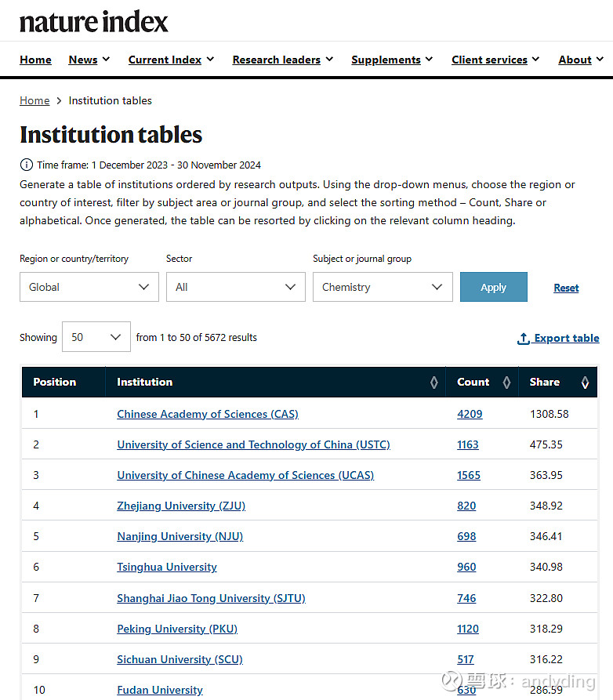Screen dimensions: 613x700
Task: Click Zhejiang University count 820
Action: [466, 506]
